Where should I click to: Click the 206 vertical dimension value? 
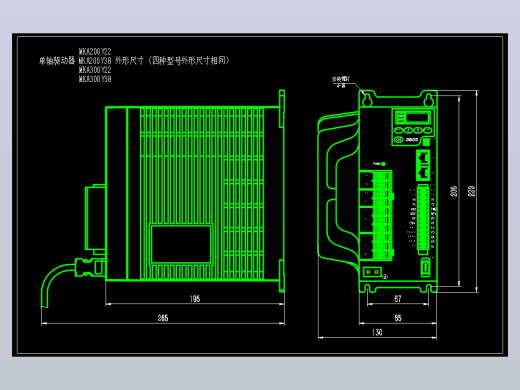[454, 191]
